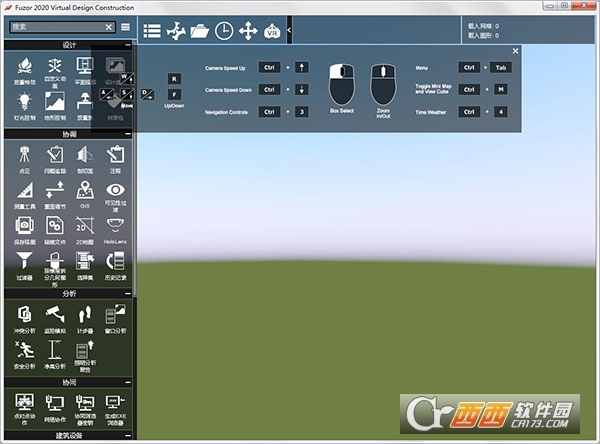Click the '载入网格: 0' status text
The image size is (600, 444).
point(483,26)
